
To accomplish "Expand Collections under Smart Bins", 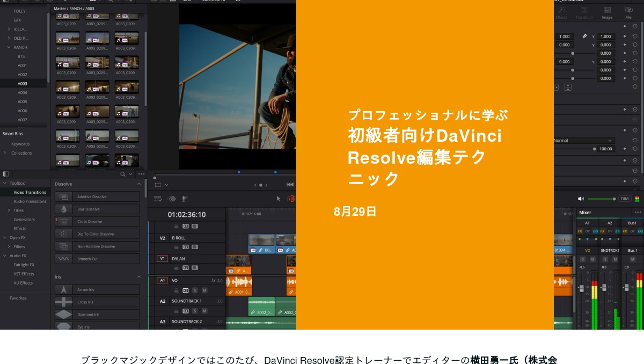I will [x=5, y=153].
